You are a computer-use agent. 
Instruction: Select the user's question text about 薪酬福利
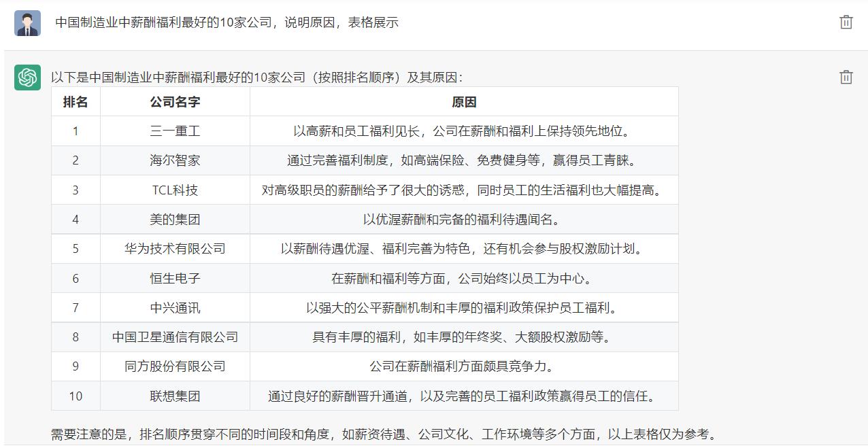pos(227,22)
